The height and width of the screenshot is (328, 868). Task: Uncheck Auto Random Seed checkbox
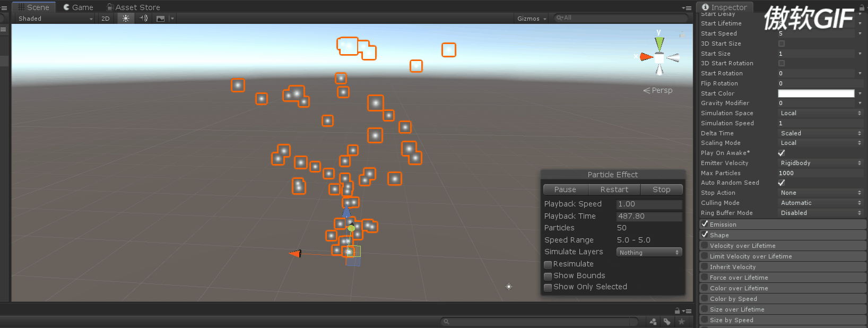tap(782, 183)
